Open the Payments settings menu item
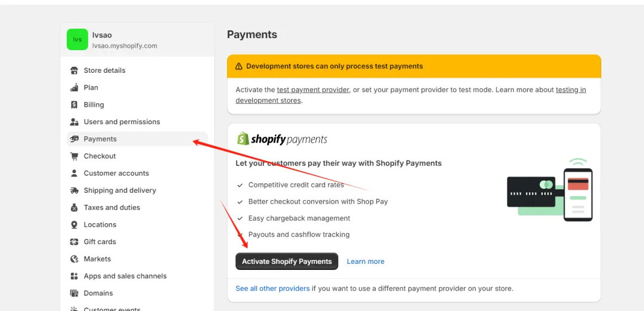 click(100, 139)
